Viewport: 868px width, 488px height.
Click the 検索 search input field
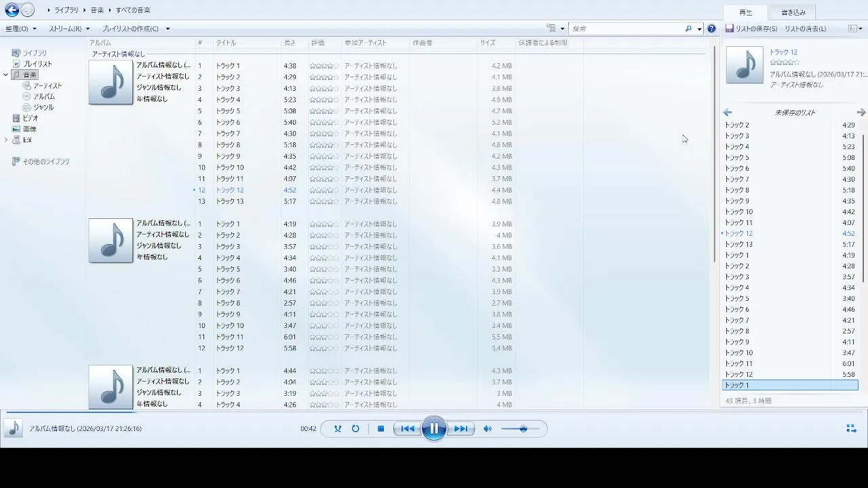[627, 28]
